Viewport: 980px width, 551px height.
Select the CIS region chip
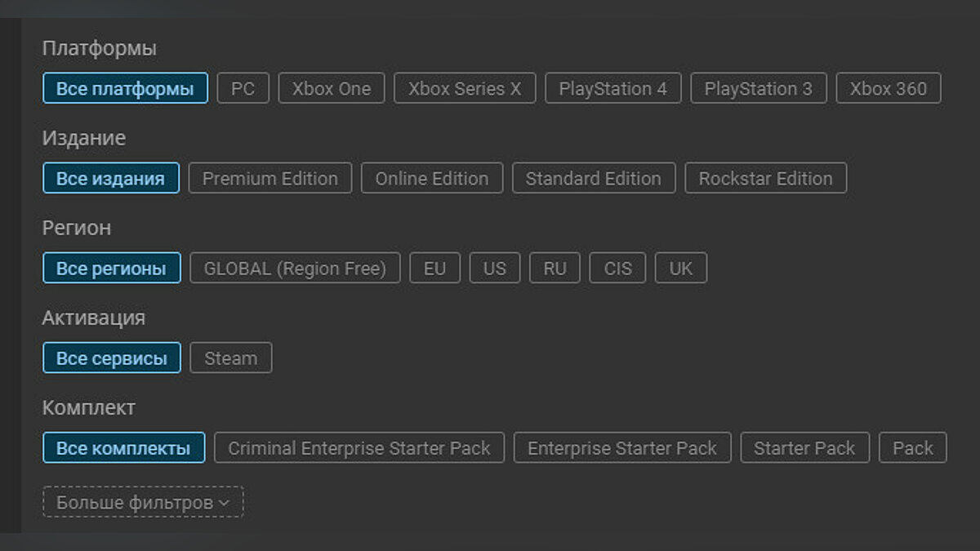618,269
